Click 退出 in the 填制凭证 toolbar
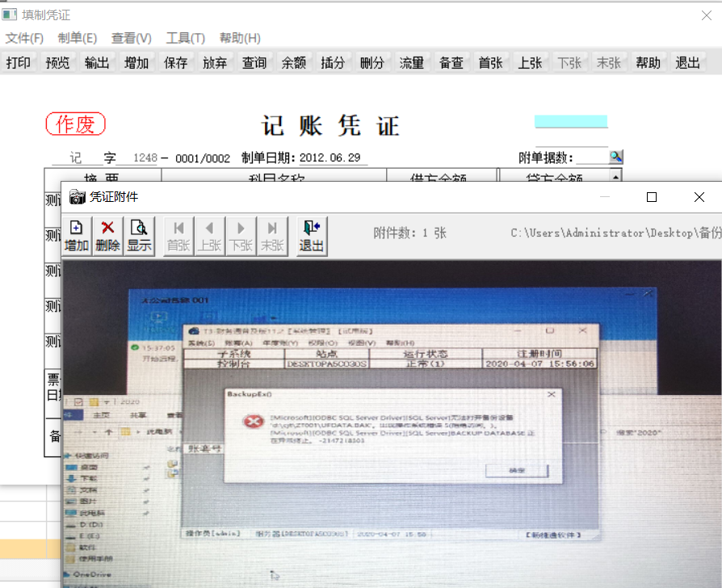Viewport: 722px width, 588px height. pyautogui.click(x=687, y=63)
